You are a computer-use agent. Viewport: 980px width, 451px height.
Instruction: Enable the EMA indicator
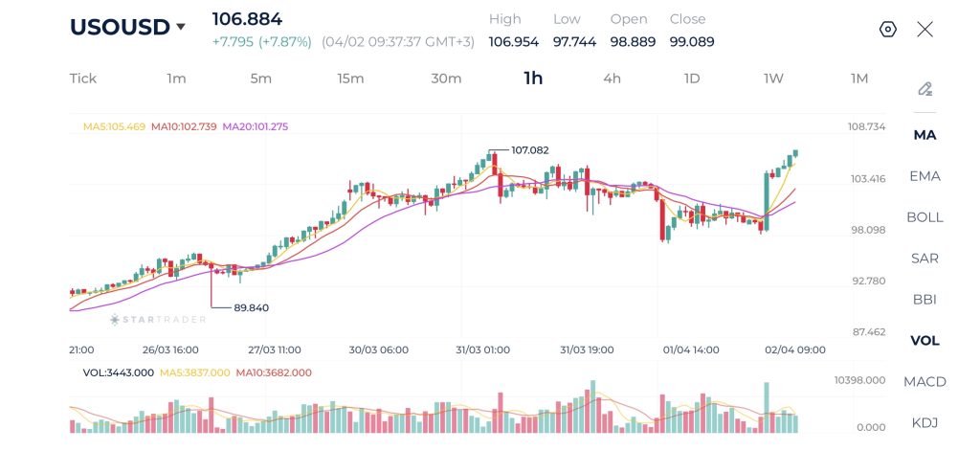924,176
